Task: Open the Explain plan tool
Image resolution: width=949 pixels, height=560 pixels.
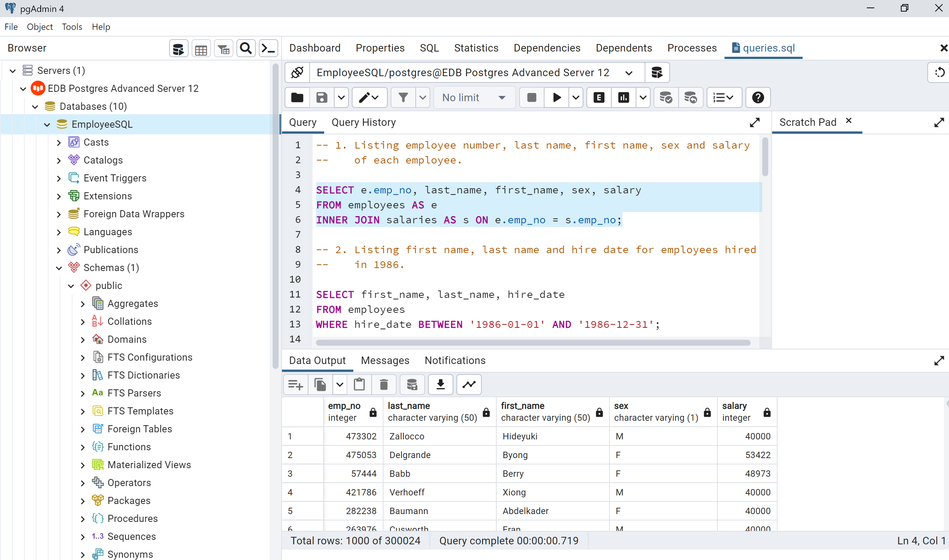Action: (x=598, y=97)
